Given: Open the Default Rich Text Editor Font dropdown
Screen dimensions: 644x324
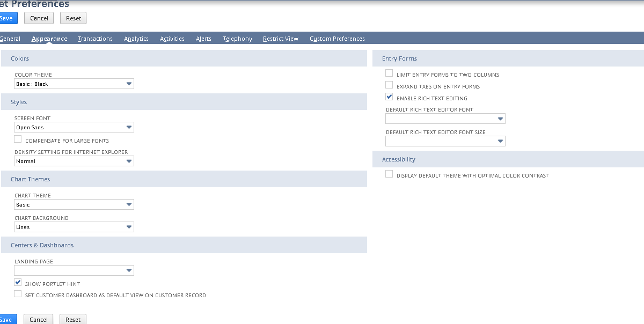Looking at the screenshot, I should tap(501, 118).
